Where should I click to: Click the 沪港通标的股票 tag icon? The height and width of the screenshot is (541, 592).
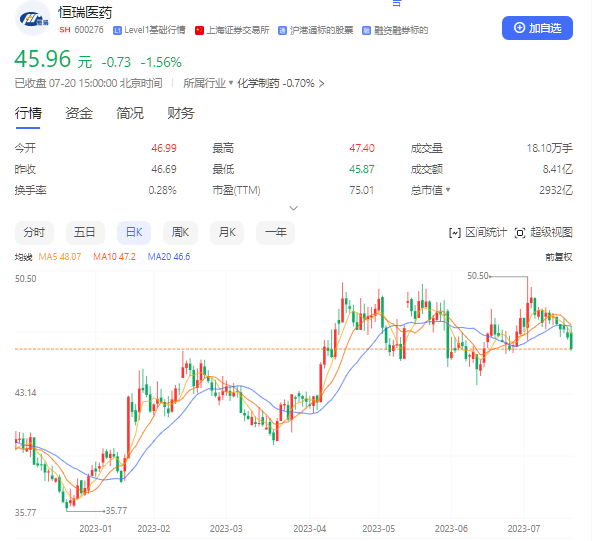(282, 31)
